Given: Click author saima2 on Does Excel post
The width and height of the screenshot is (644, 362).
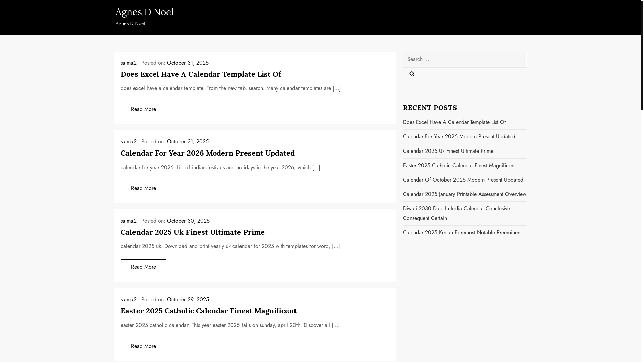Looking at the screenshot, I should pyautogui.click(x=128, y=63).
